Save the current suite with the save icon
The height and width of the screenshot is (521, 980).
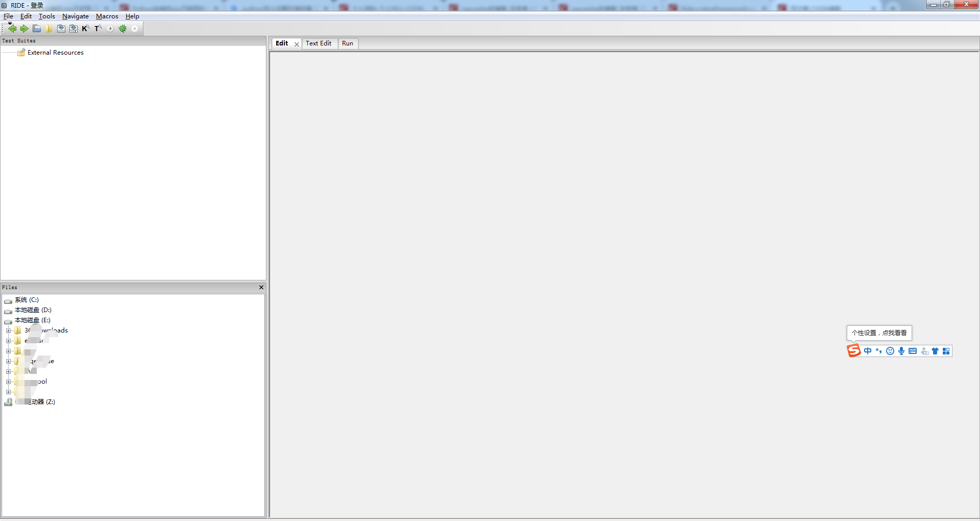point(61,29)
